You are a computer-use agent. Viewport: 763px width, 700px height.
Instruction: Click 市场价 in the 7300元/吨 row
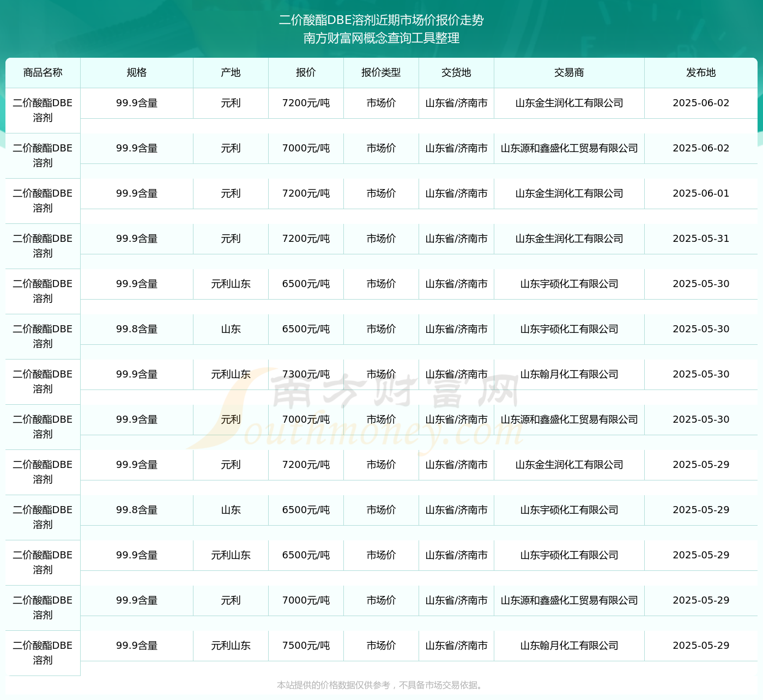click(381, 374)
